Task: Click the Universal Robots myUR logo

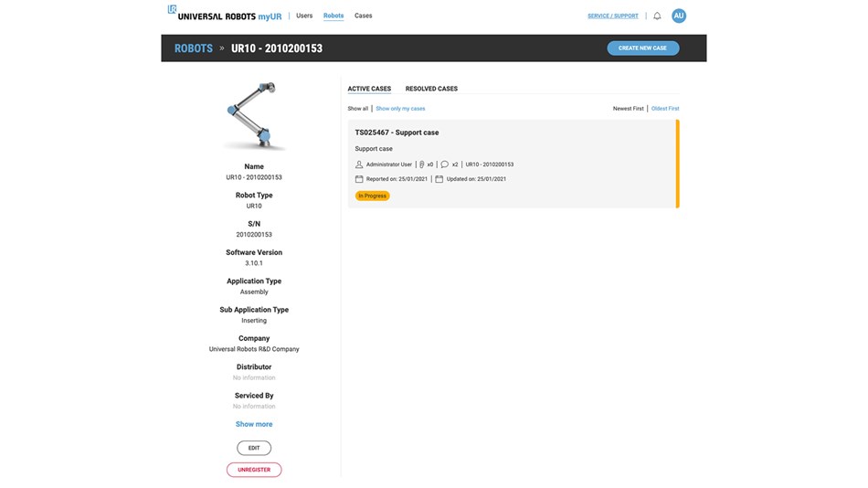Action: pos(225,14)
